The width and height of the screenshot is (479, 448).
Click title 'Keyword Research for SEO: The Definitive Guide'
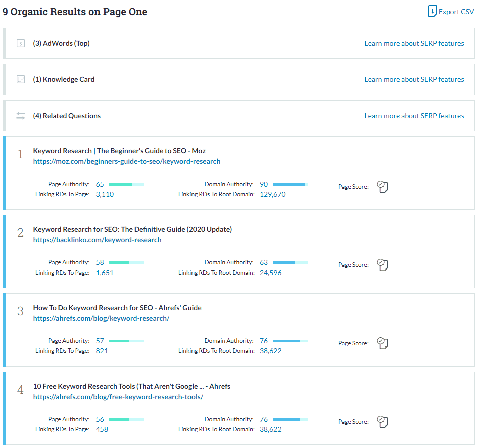132,229
